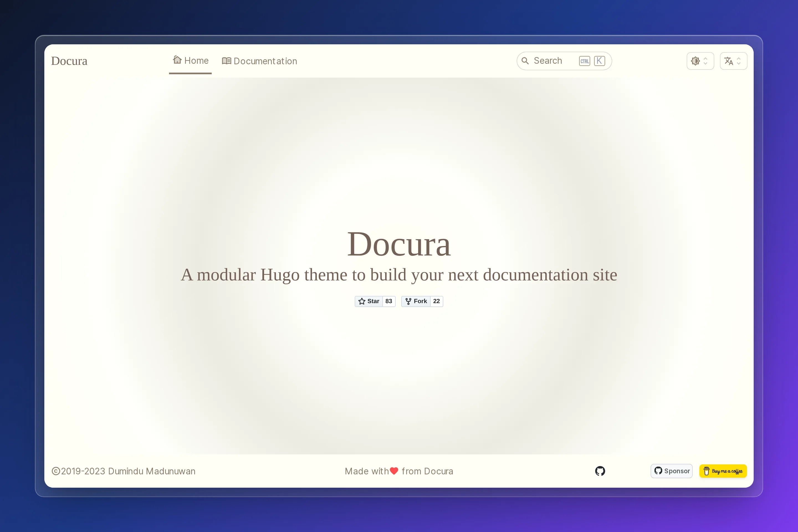This screenshot has width=798, height=532.
Task: Click the K keyboard shortcut badge
Action: point(600,61)
